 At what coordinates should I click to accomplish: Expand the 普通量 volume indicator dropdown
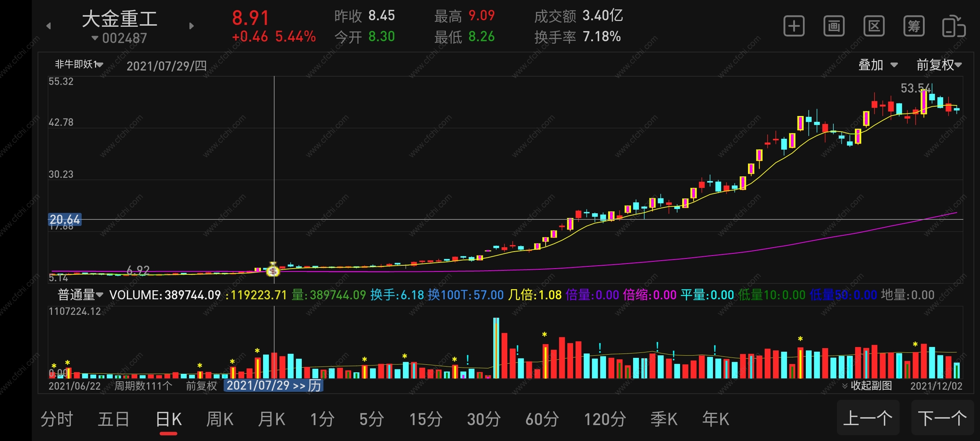[80, 295]
